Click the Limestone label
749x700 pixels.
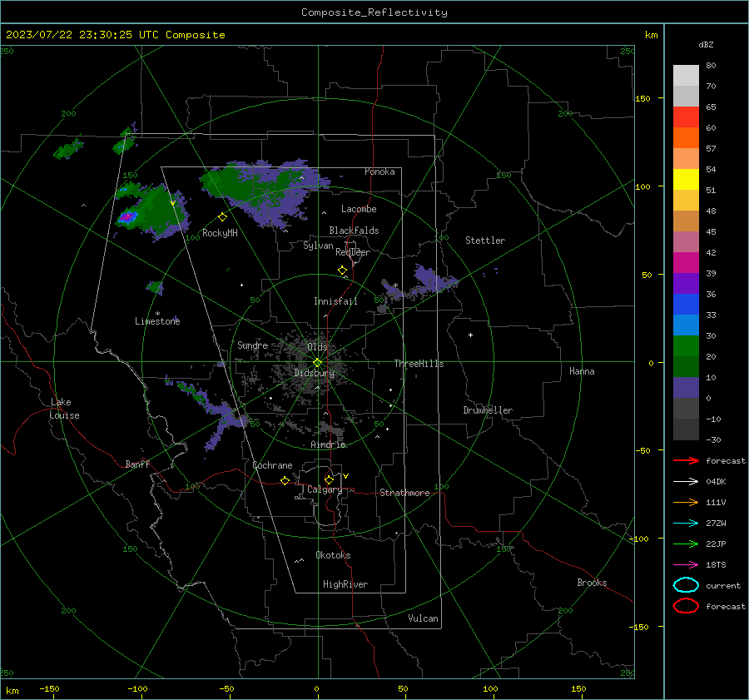[157, 321]
